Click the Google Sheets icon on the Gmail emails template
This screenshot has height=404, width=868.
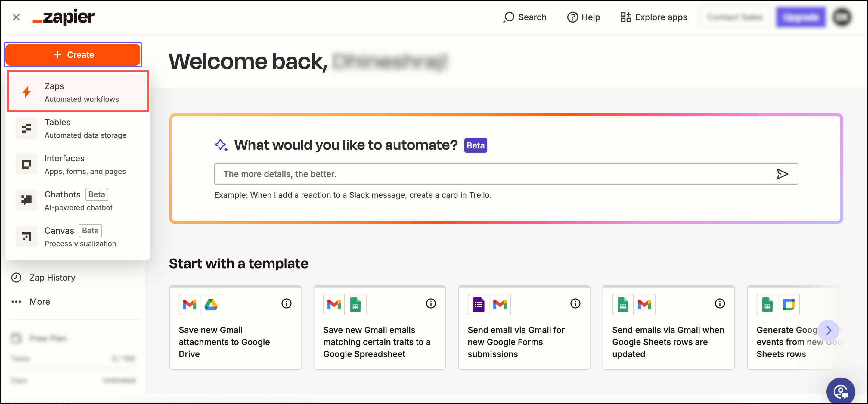pyautogui.click(x=355, y=305)
